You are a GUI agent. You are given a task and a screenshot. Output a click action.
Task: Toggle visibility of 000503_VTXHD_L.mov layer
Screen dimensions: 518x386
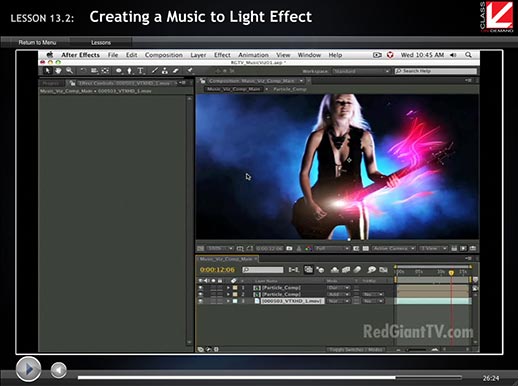[200, 301]
